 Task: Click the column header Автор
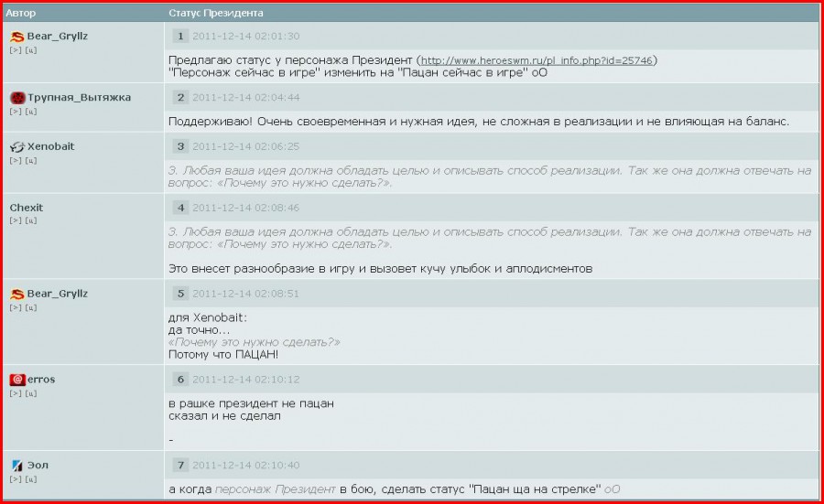coord(21,13)
